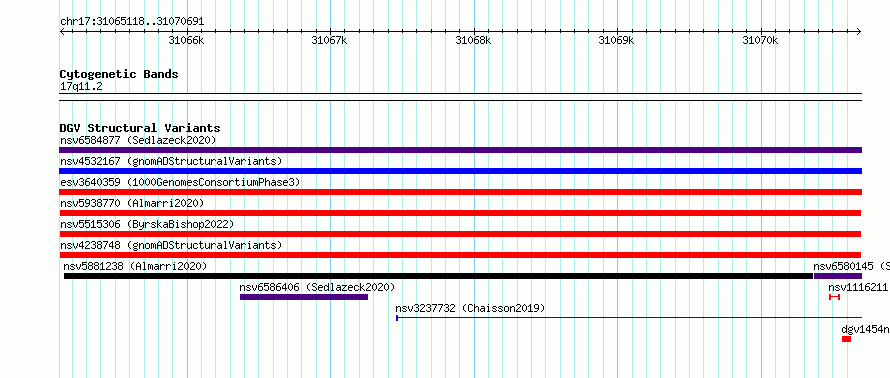Click the nsv6584877 (Sedlazeck2020) variant label
Viewport: 890px width, 378px height.
138,140
